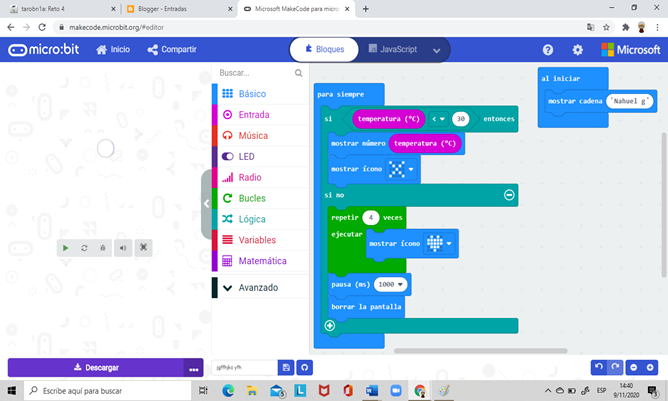This screenshot has height=401, width=668.
Task: Start the simulator with the play button
Action: tap(66, 248)
